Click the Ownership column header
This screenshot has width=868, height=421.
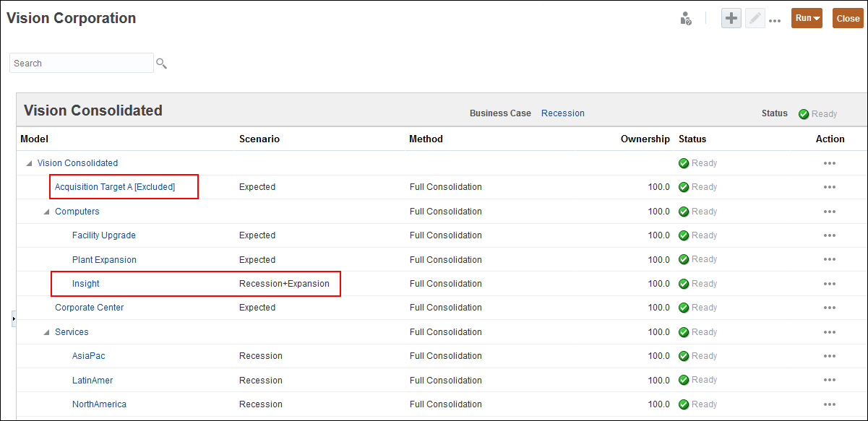point(645,139)
